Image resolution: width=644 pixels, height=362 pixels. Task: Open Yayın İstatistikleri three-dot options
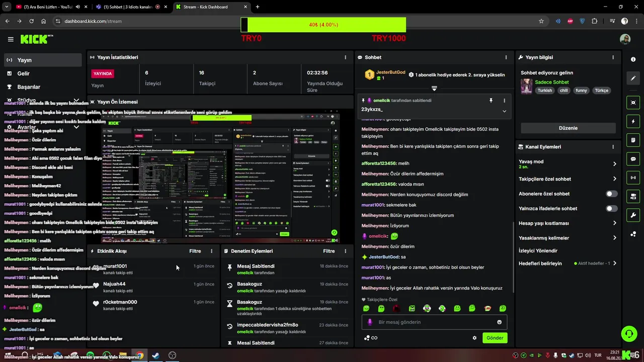(x=345, y=57)
